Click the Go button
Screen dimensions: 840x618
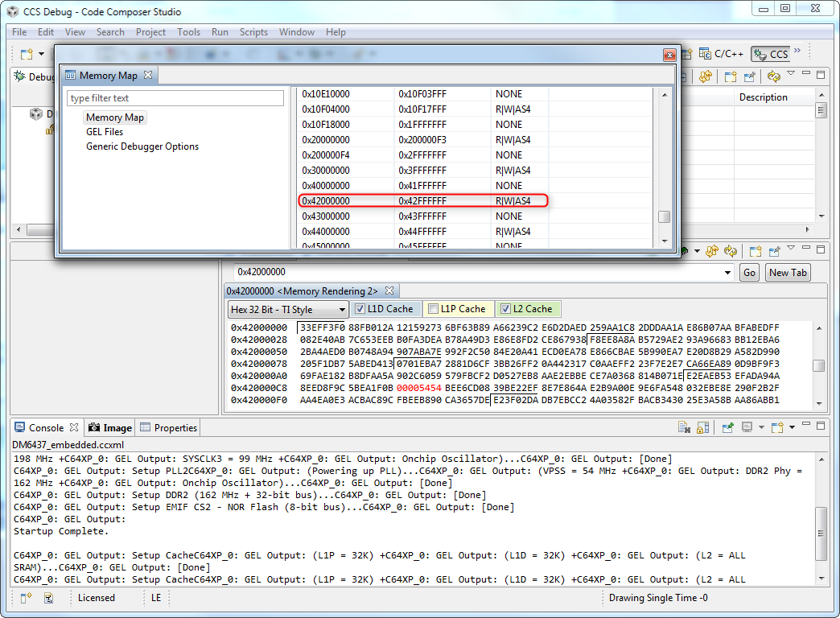tap(749, 272)
